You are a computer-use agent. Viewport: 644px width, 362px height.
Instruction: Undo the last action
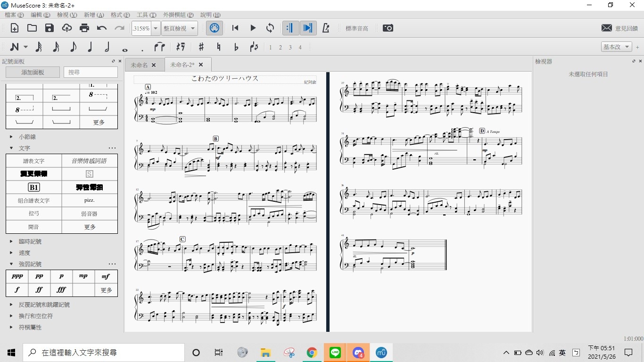102,28
